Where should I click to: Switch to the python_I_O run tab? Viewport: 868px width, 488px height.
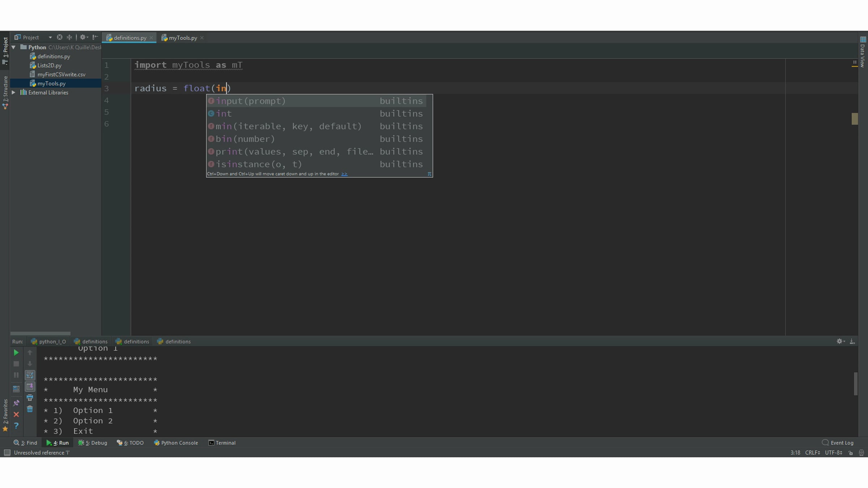click(48, 342)
